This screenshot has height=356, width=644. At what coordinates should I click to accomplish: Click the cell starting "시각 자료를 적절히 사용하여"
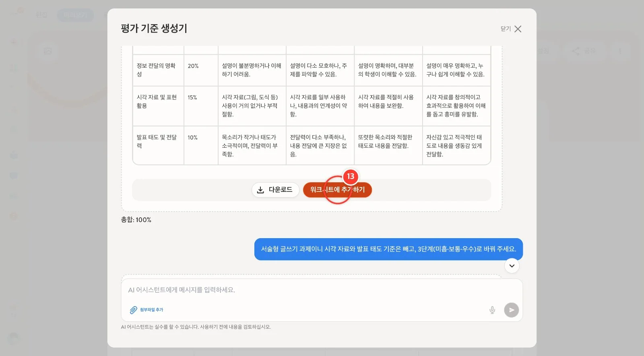388,106
